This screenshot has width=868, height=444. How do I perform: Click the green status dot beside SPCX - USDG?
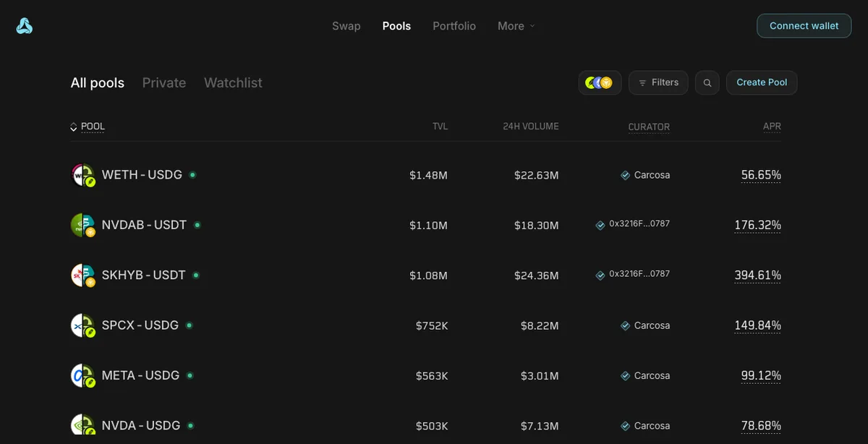click(189, 325)
